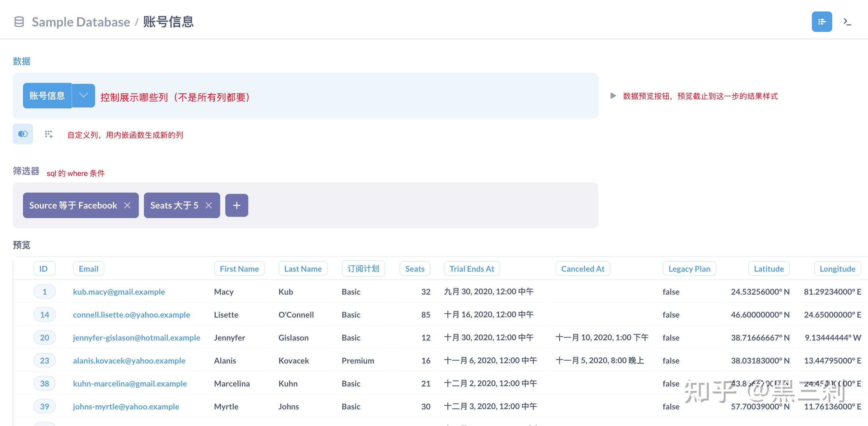The width and height of the screenshot is (868, 426).
Task: Add a new filter with plus button
Action: click(x=236, y=205)
